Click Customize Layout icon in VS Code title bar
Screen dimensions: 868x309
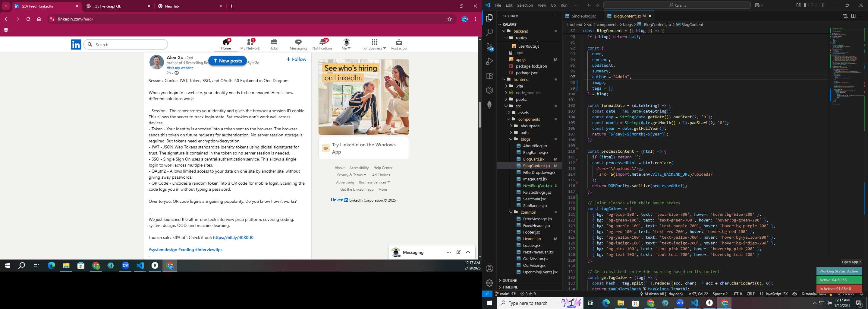point(799,5)
